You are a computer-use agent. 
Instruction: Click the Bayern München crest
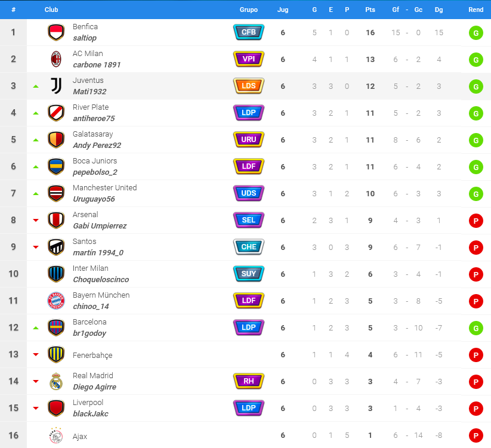(x=56, y=301)
